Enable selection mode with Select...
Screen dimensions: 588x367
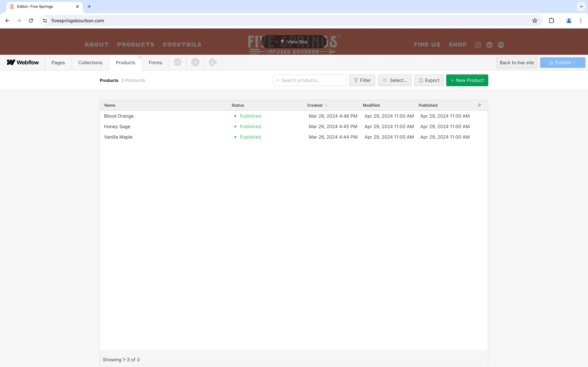coord(394,80)
